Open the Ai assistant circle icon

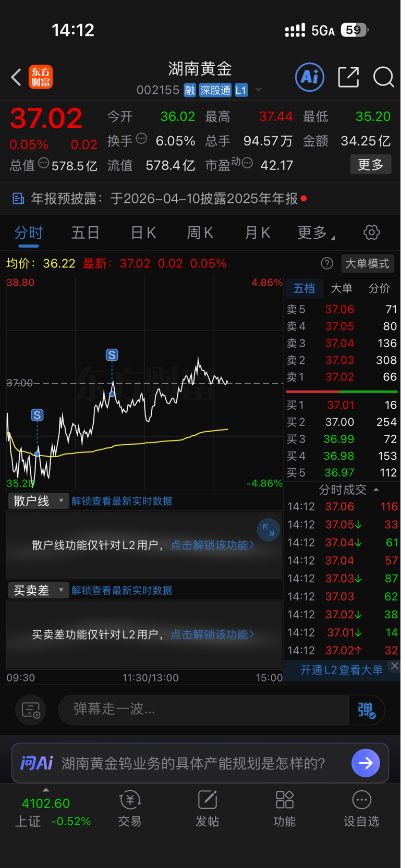310,77
